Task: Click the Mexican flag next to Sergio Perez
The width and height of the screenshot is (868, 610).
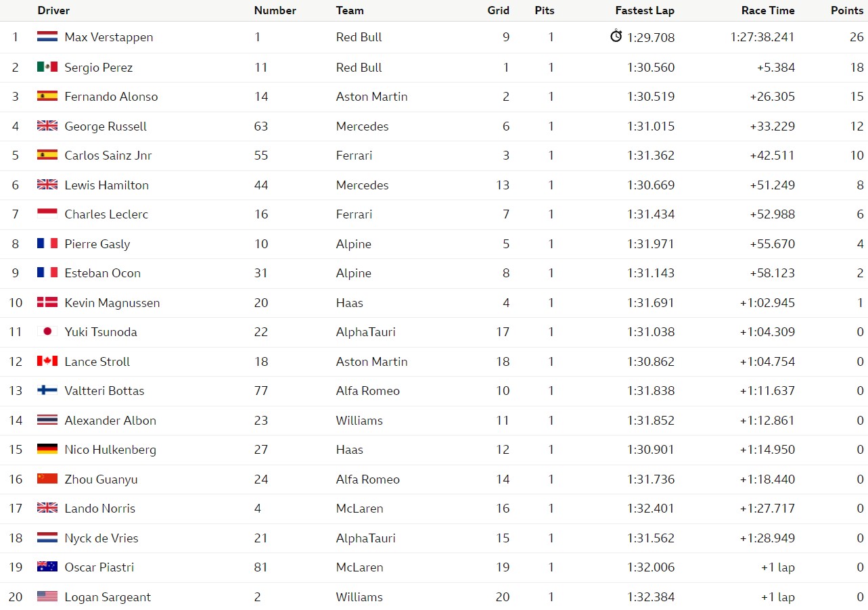Action: point(47,67)
